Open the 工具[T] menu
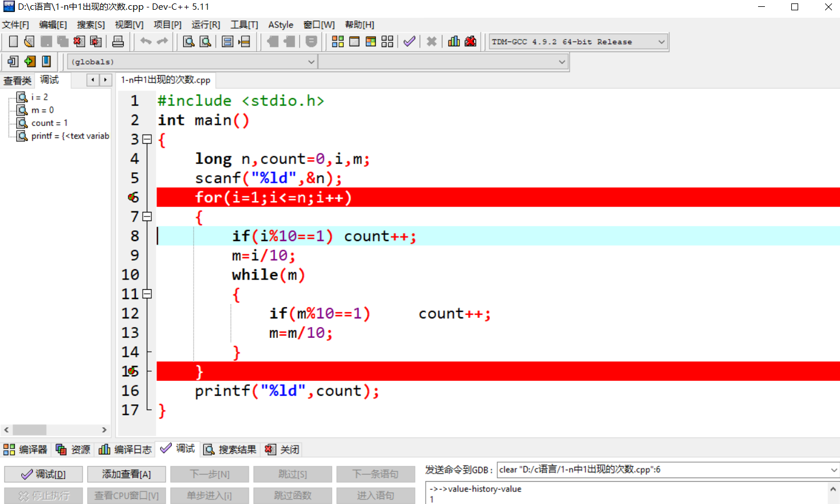 244,25
